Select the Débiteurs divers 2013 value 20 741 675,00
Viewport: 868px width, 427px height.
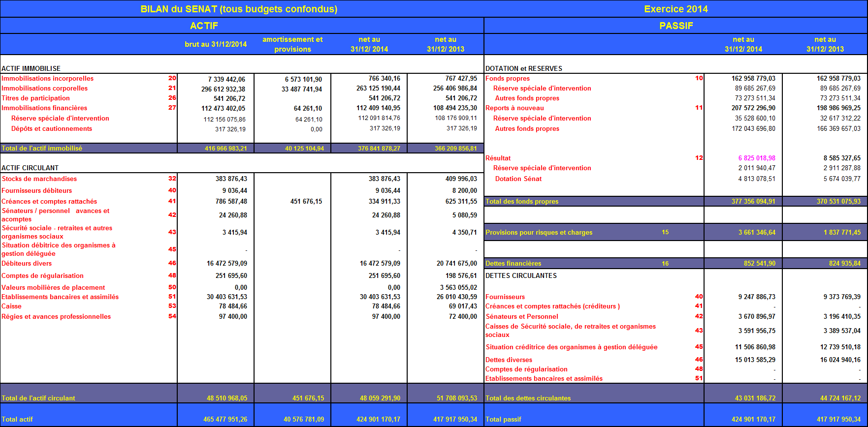point(456,263)
